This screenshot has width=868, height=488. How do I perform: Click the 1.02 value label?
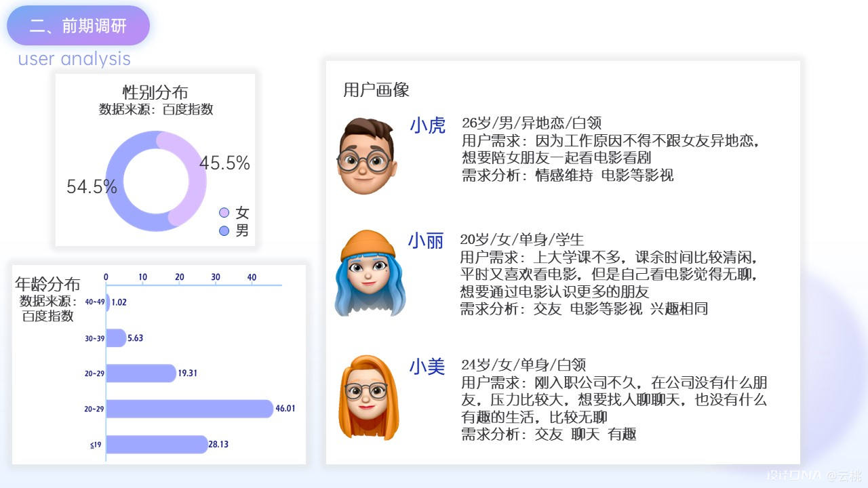[x=119, y=302]
